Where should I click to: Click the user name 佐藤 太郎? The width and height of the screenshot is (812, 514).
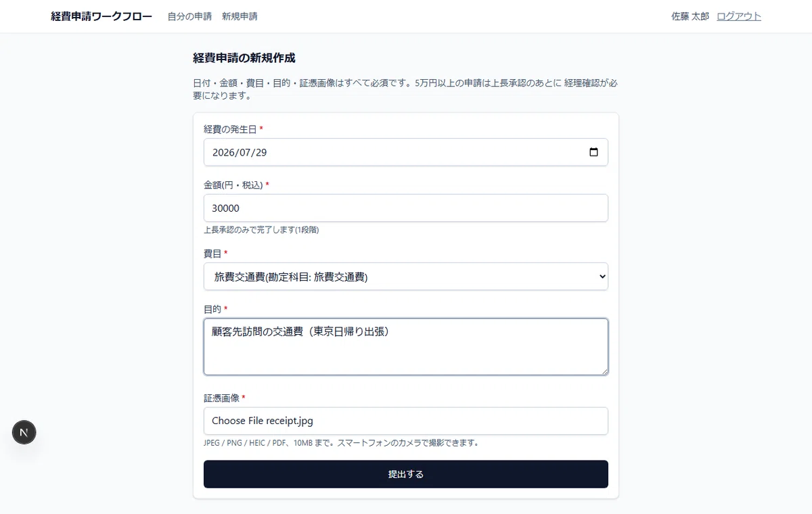click(690, 16)
